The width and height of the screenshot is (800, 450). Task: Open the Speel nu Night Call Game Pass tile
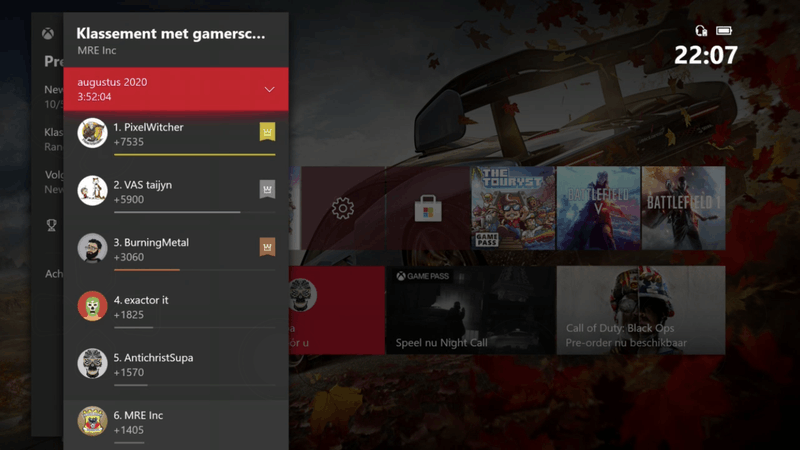click(471, 310)
